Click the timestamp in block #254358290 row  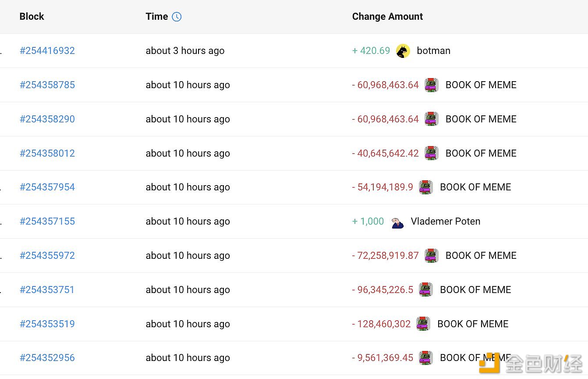coord(188,119)
